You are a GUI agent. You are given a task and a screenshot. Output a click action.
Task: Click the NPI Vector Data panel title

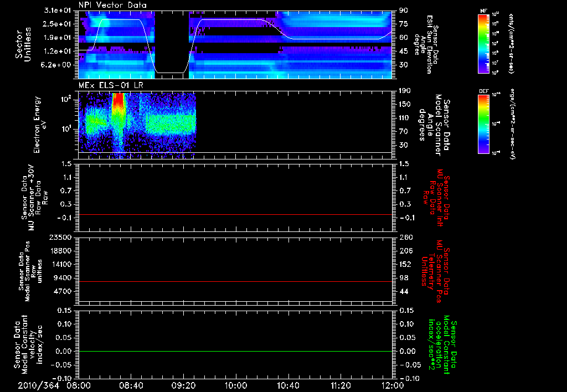[x=112, y=5]
